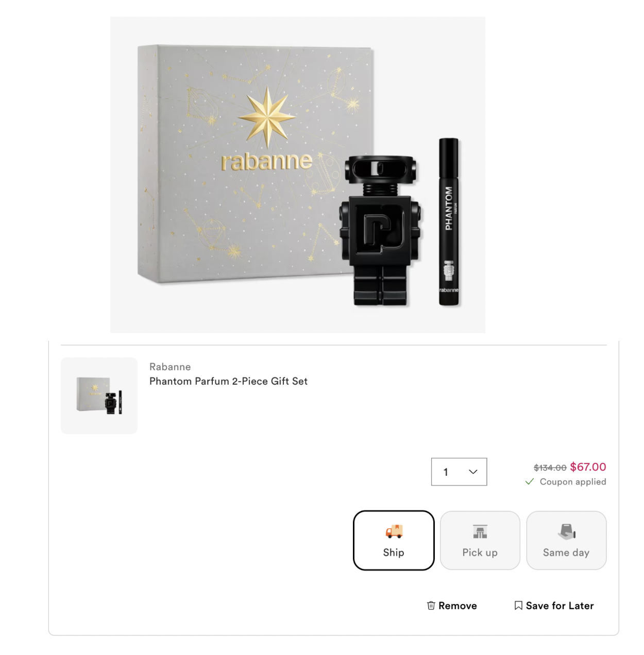The width and height of the screenshot is (644, 655).
Task: Remove the item via Remove text
Action: click(x=457, y=606)
